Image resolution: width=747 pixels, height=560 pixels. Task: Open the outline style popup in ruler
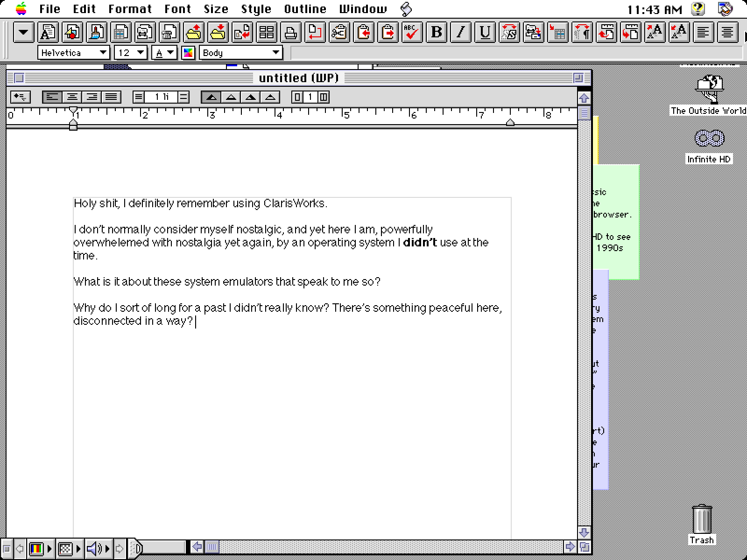[x=21, y=97]
